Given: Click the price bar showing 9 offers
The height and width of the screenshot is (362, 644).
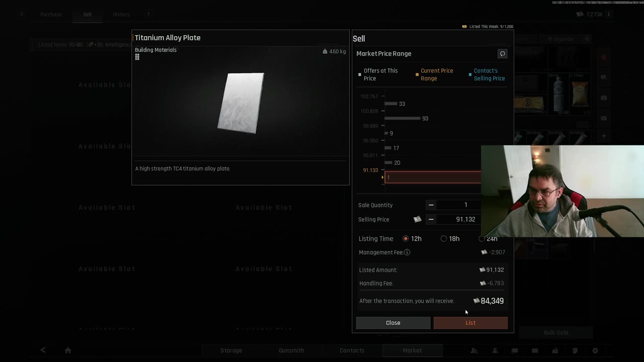Looking at the screenshot, I should [x=386, y=133].
